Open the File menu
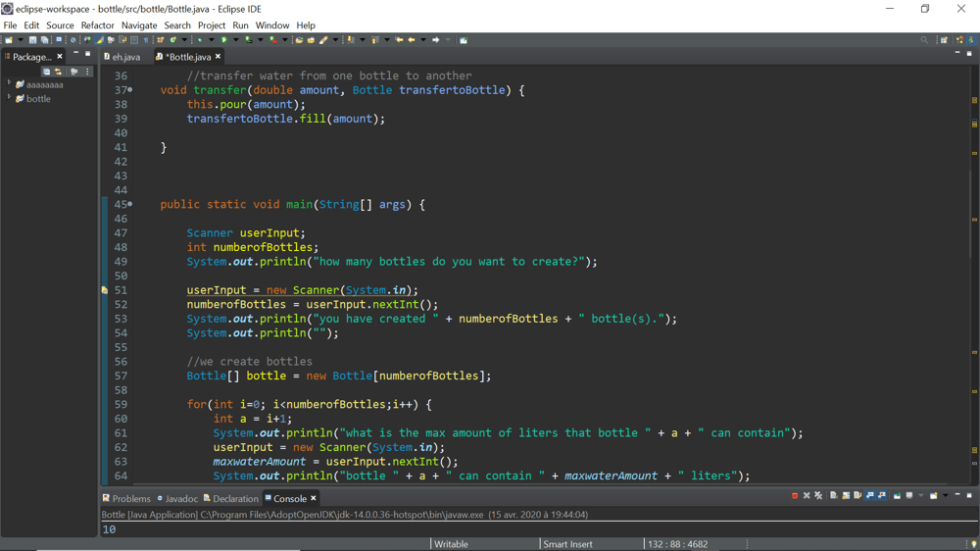Screen dimensions: 980x551 (x=10, y=25)
